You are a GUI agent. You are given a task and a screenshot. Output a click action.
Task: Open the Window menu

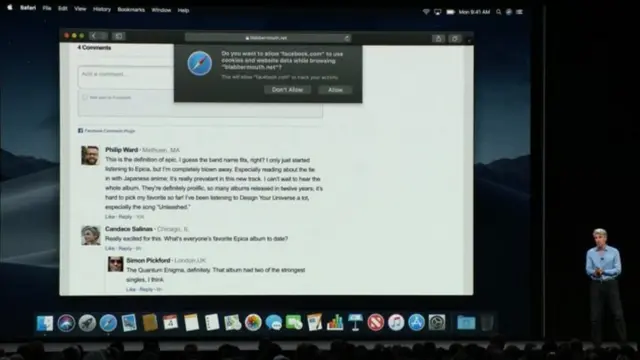tap(161, 10)
